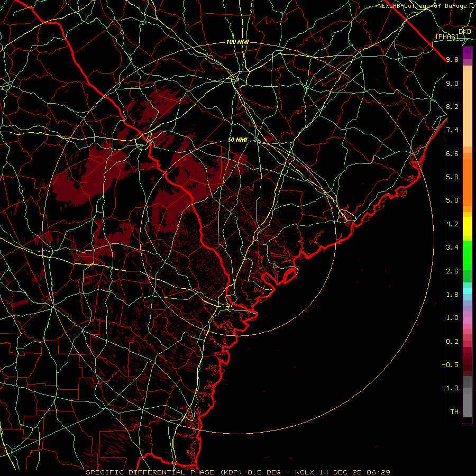Click the 100 NMI range ring label
This screenshot has width=476, height=476.
coord(237,42)
